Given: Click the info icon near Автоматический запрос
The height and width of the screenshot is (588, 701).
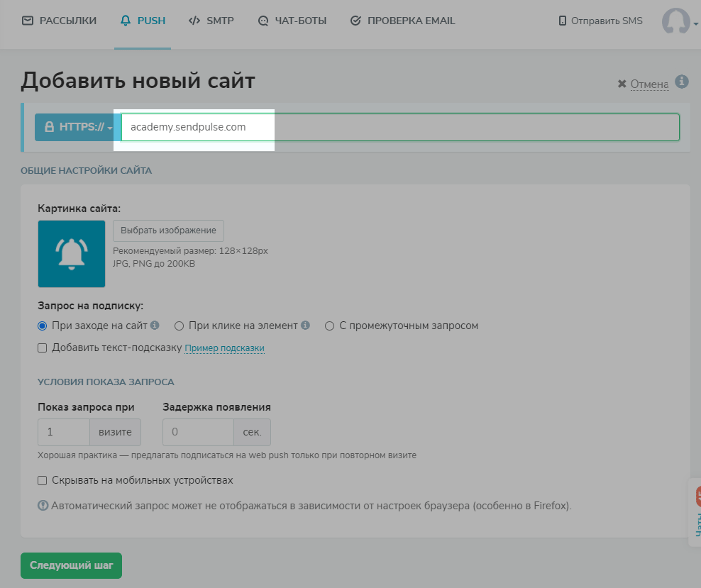Looking at the screenshot, I should pyautogui.click(x=43, y=506).
